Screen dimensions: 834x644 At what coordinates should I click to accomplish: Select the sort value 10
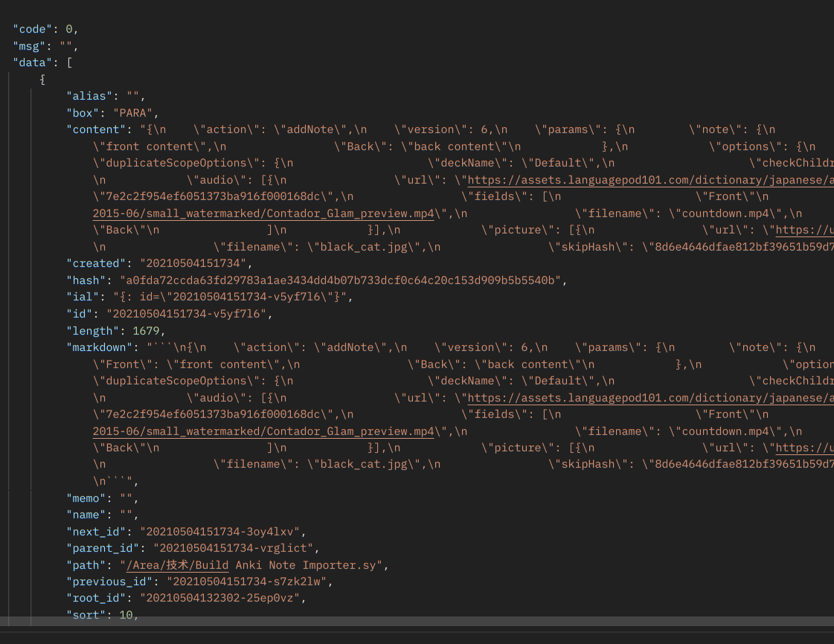126,616
